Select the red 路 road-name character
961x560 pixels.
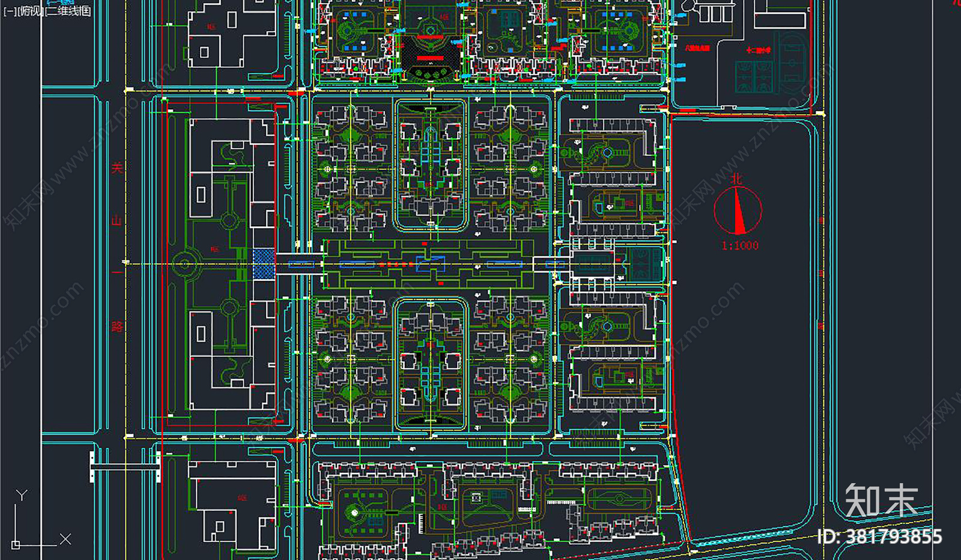point(117,327)
